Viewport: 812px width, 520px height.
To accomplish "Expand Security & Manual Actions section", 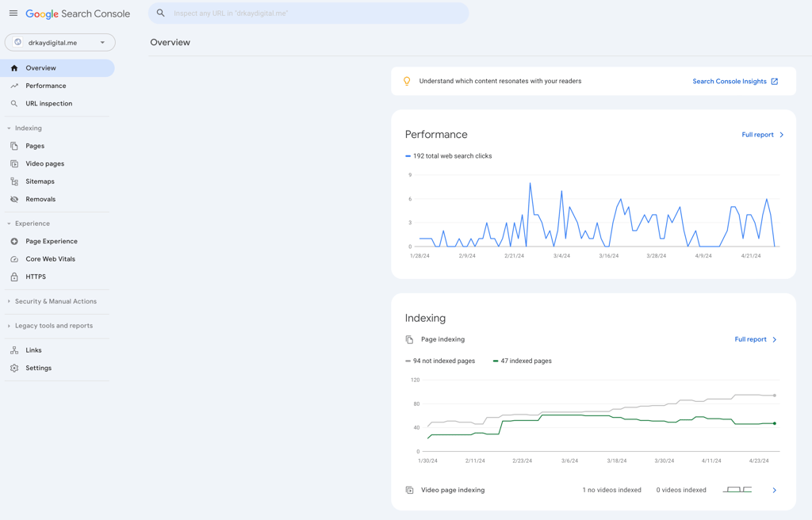I will (x=10, y=301).
